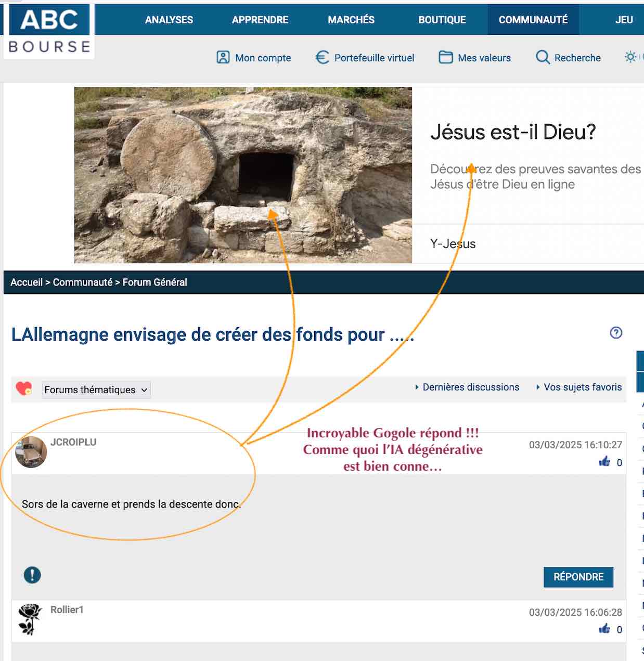Click Communauté in the breadcrumb
644x661 pixels.
[x=83, y=282]
